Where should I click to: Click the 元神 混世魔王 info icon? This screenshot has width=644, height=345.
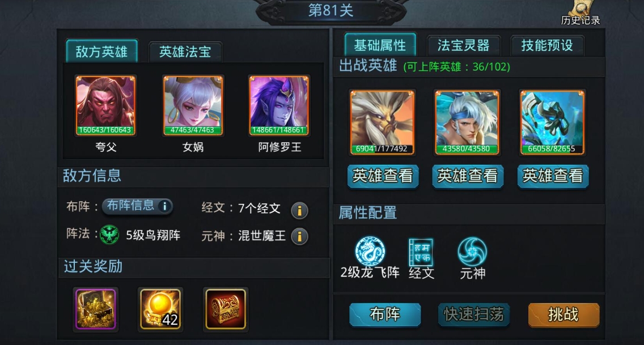click(299, 236)
